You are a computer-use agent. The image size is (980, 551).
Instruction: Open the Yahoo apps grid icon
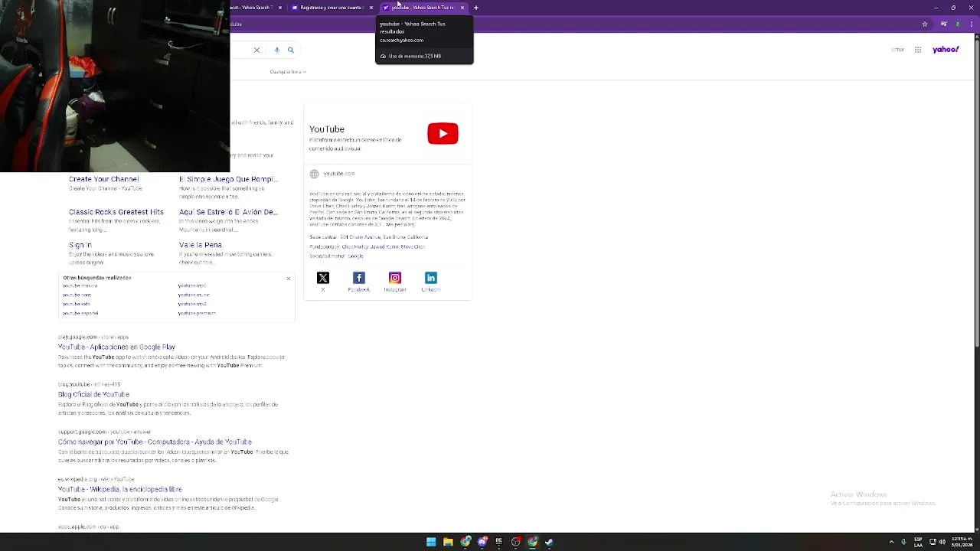pyautogui.click(x=918, y=50)
